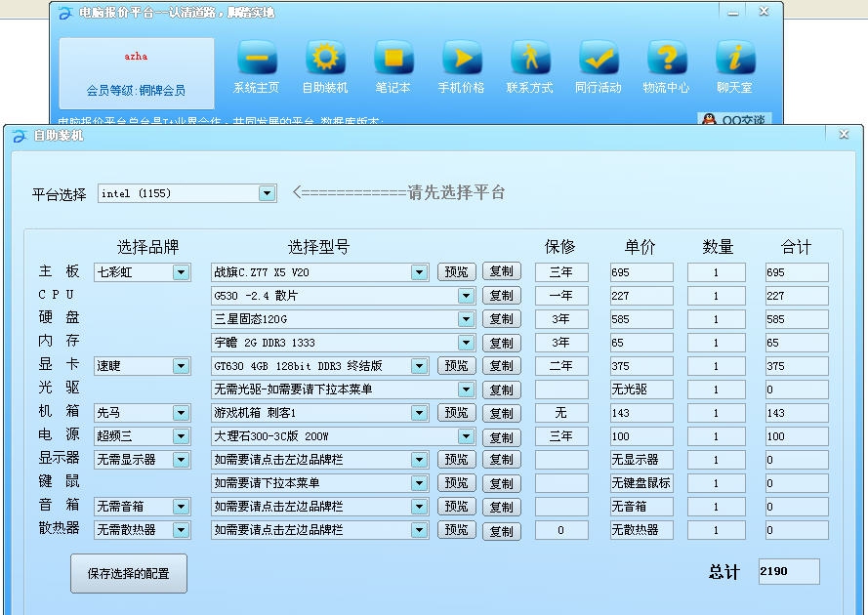Click the 主板 单价 field showing 695
The image size is (868, 615).
tap(641, 272)
